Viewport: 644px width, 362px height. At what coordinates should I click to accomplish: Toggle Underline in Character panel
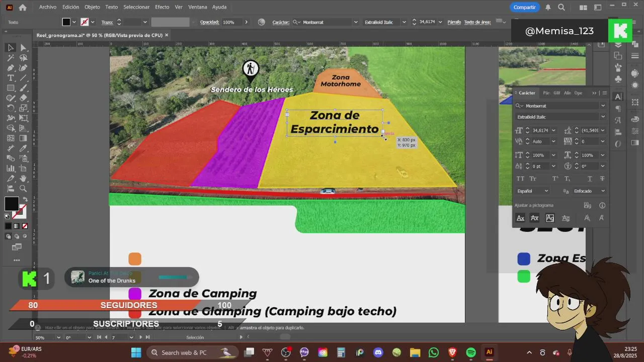590,178
